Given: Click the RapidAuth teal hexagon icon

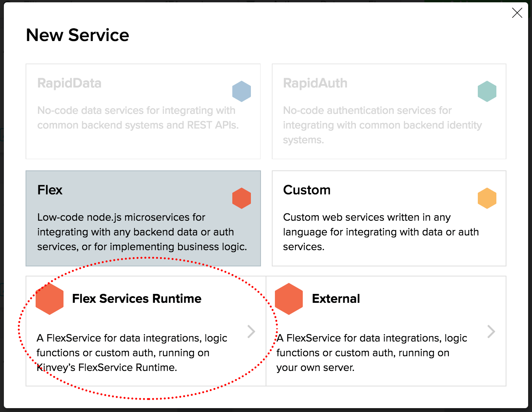Looking at the screenshot, I should pos(487,91).
